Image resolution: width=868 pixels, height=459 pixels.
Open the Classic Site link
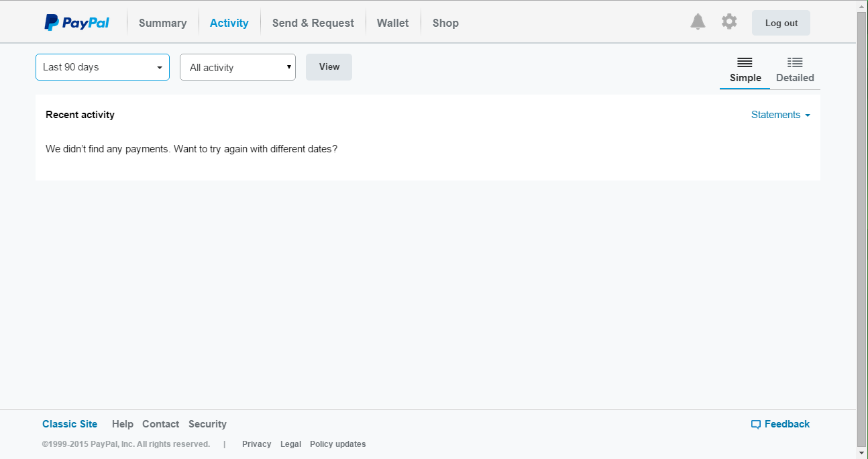coord(70,424)
